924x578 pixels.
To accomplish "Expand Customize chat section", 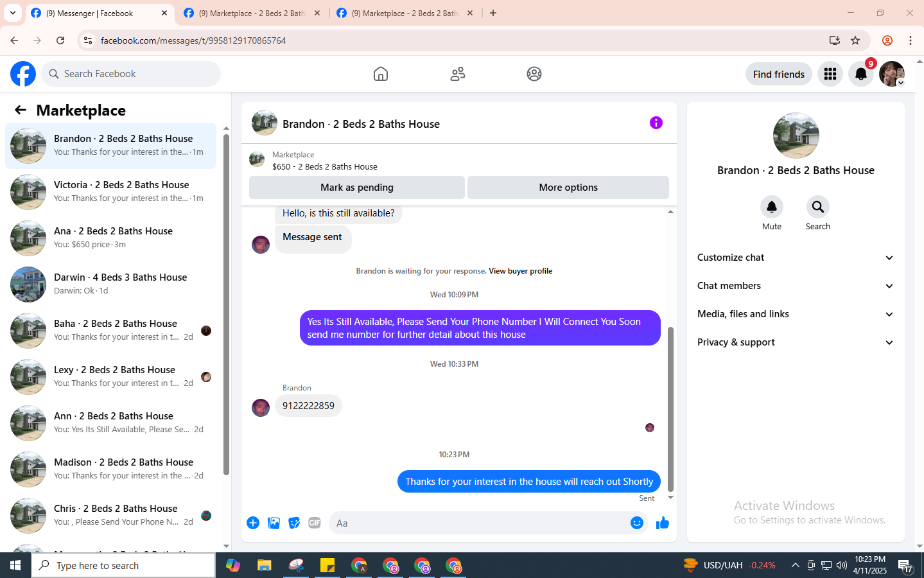I will (796, 258).
